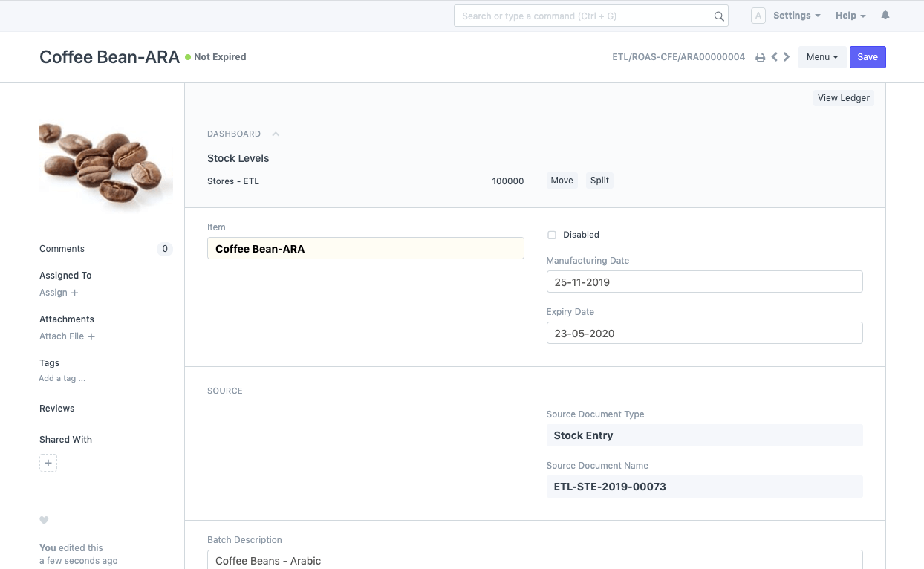Go to next batch record arrow
Screen dimensions: 924x569
[787, 57]
